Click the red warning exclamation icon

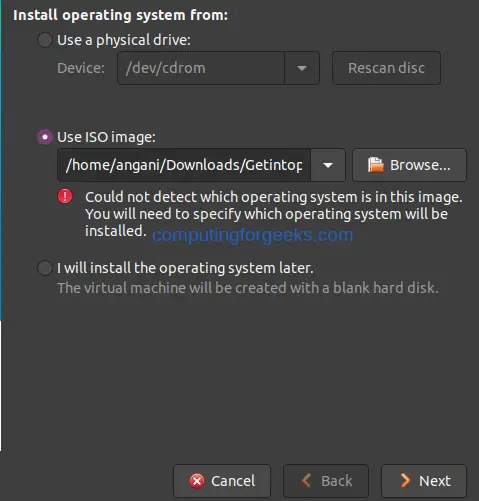point(65,196)
